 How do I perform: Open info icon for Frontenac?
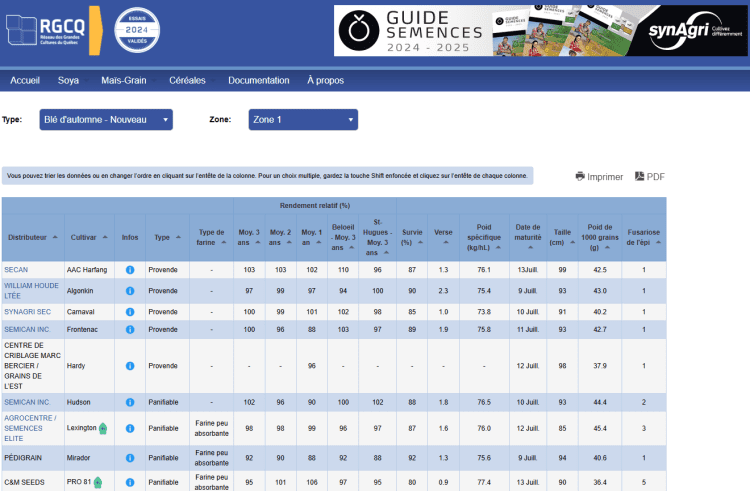click(130, 330)
